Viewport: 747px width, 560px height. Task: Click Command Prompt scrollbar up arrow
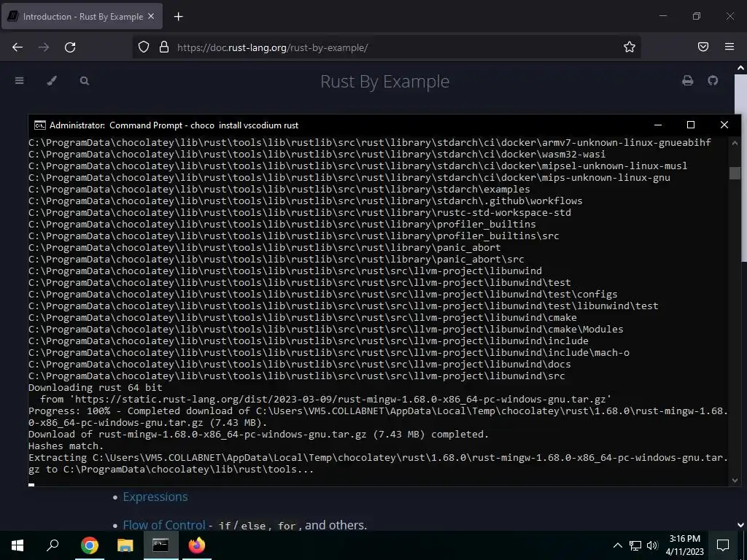point(735,144)
